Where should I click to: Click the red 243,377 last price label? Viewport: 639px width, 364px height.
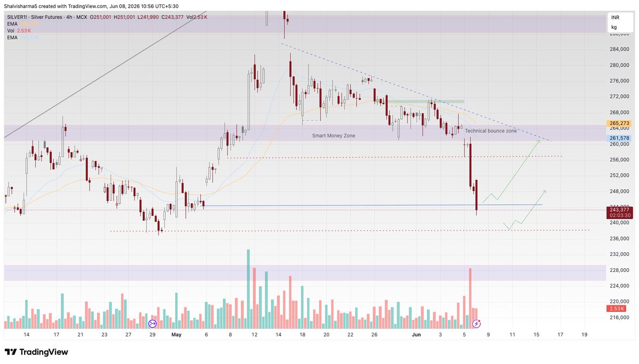(619, 210)
